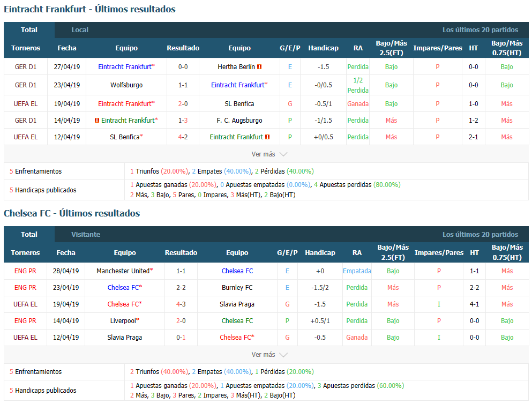This screenshot has width=532, height=404.
Task: Click the 1-1 result in the Manchester United row
Action: (x=181, y=271)
